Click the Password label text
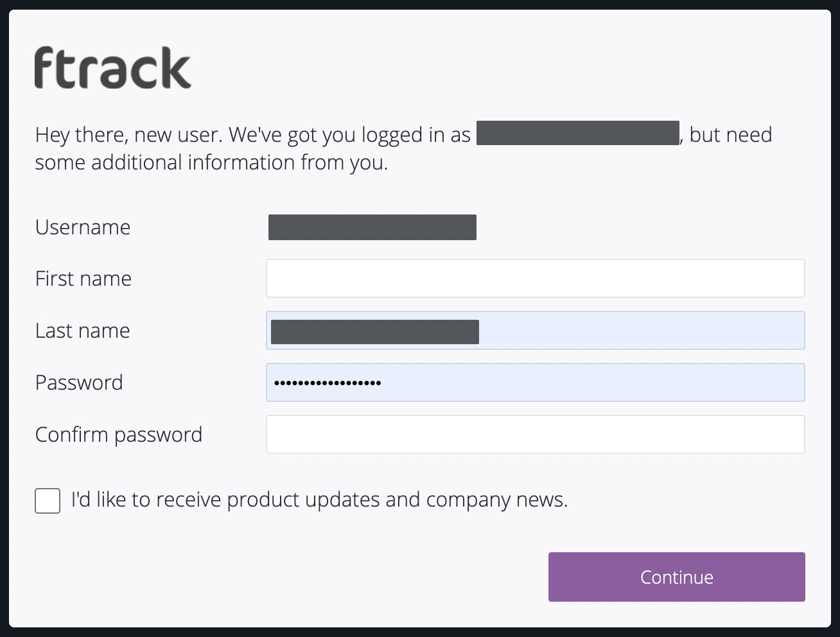The height and width of the screenshot is (637, 840). [x=79, y=383]
